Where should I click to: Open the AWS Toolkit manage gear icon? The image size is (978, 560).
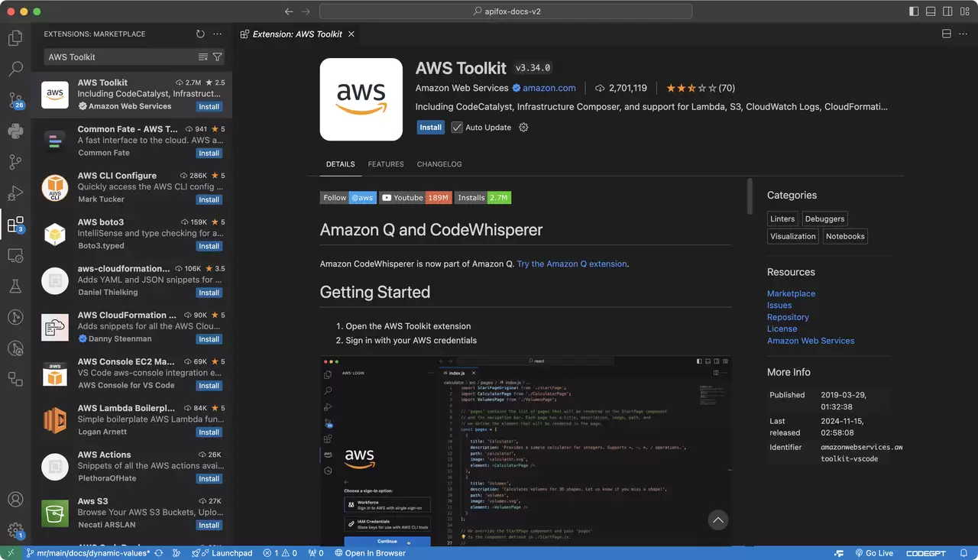coord(523,128)
